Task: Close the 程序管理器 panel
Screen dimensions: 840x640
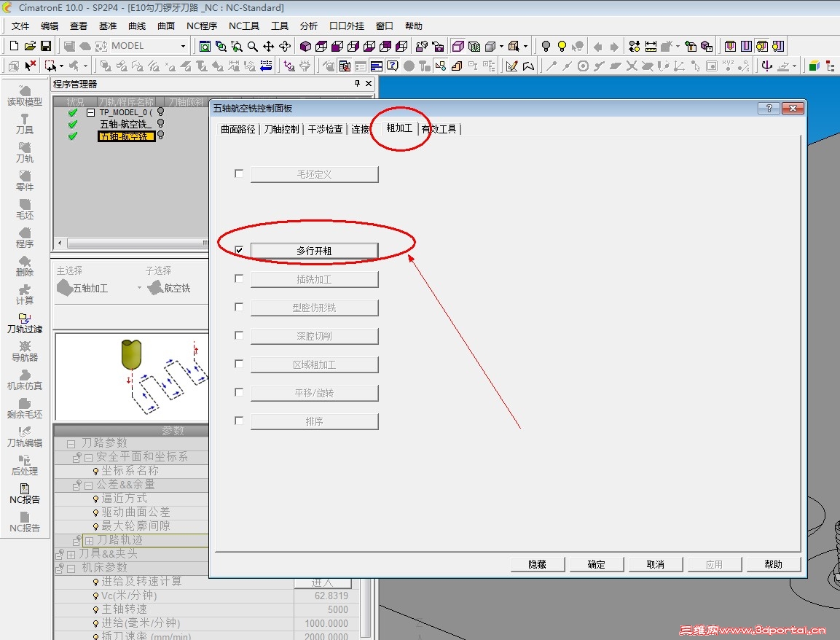Action: (369, 83)
